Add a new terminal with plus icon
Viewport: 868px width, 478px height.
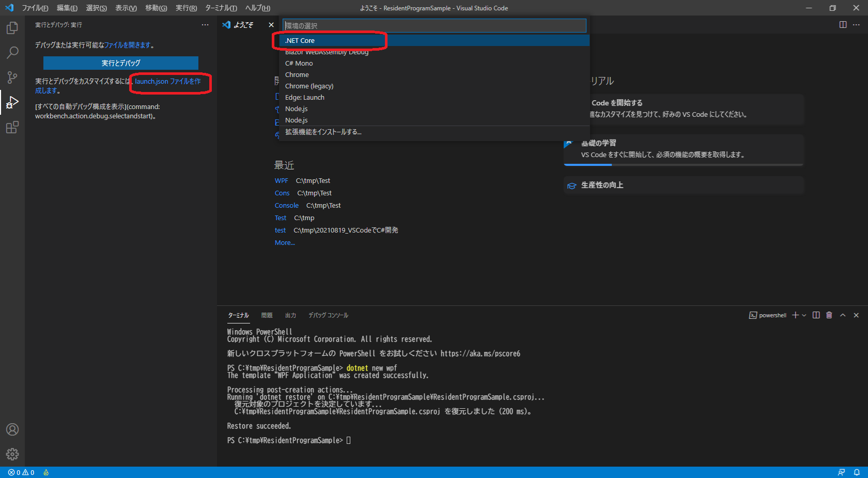(795, 315)
